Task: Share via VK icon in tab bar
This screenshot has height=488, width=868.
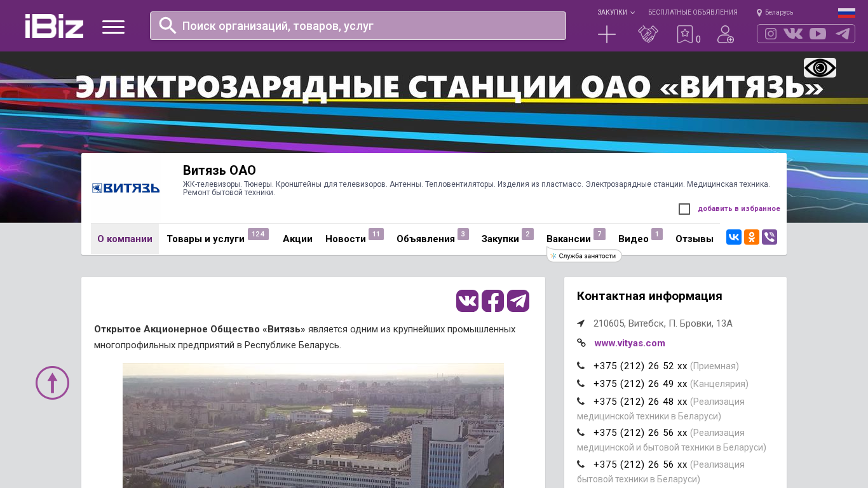Action: point(734,237)
